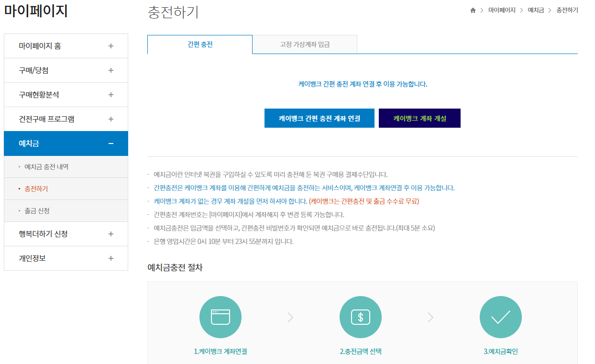Image resolution: width=595 pixels, height=364 pixels.
Task: Click 예치금 breadcrumb link
Action: [536, 11]
